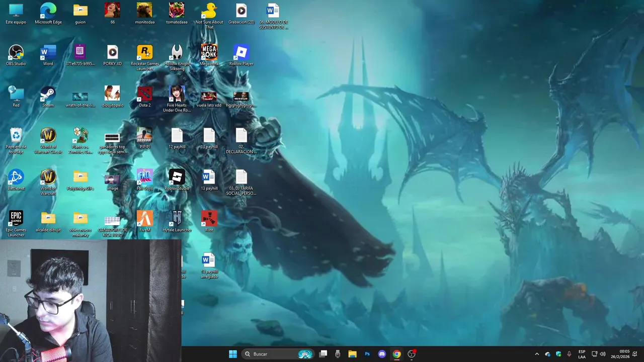The width and height of the screenshot is (644, 362).
Task: Select the Dota 2 shortcut
Action: click(145, 97)
